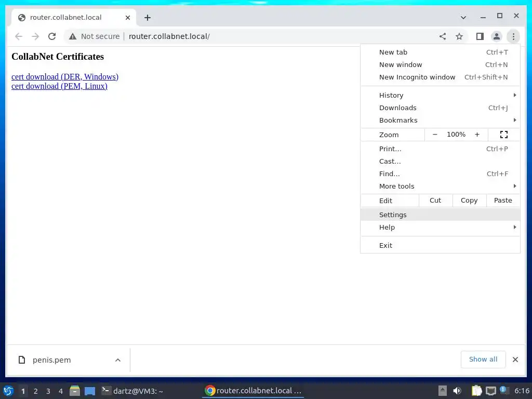Image resolution: width=532 pixels, height=399 pixels.
Task: Open the network tray icon
Action: tap(490, 391)
